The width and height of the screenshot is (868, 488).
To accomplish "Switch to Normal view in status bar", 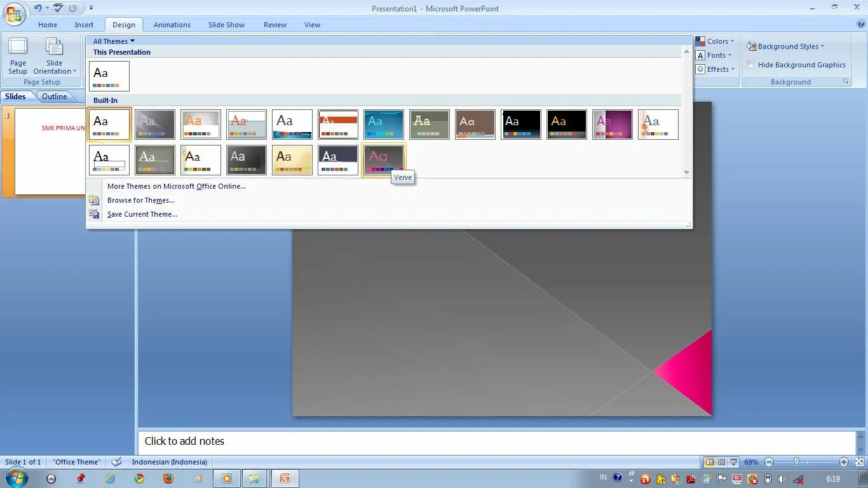I will click(x=710, y=462).
